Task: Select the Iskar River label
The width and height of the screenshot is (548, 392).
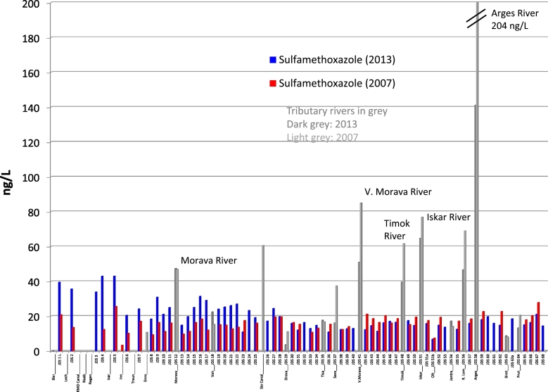Action: coord(448,217)
